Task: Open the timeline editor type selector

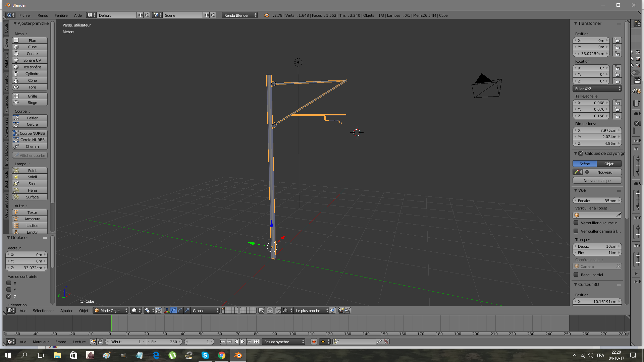Action: 11,342
